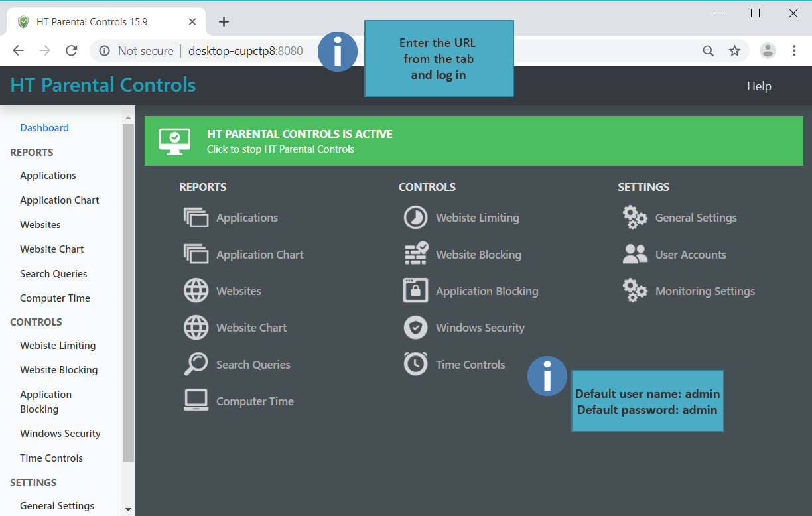
Task: Open Webiste Limiting in the sidebar
Action: click(x=58, y=346)
